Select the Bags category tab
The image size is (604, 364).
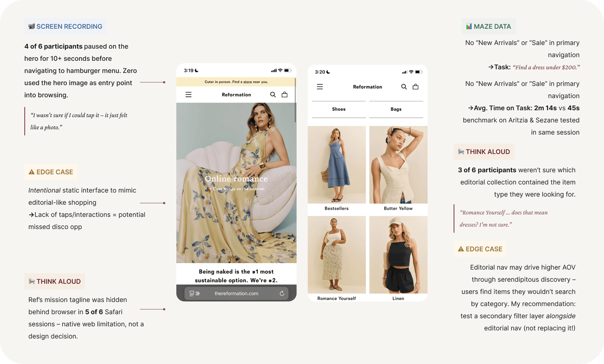coord(396,109)
